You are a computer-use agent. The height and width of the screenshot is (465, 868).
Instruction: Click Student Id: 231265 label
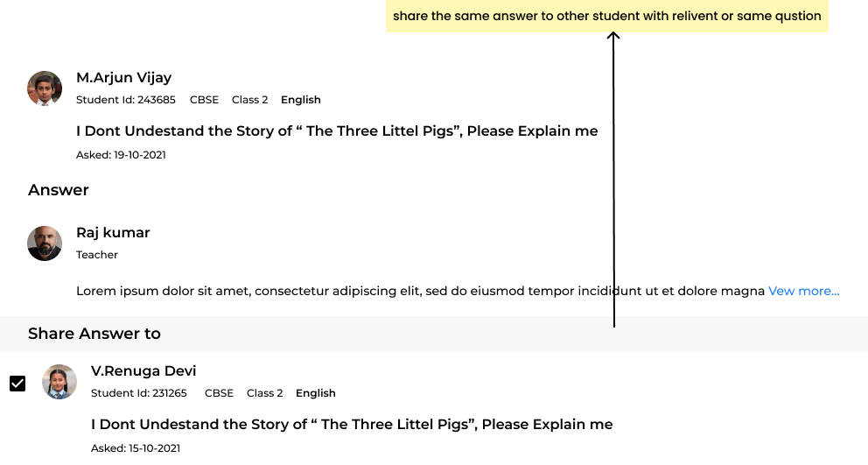coord(139,393)
